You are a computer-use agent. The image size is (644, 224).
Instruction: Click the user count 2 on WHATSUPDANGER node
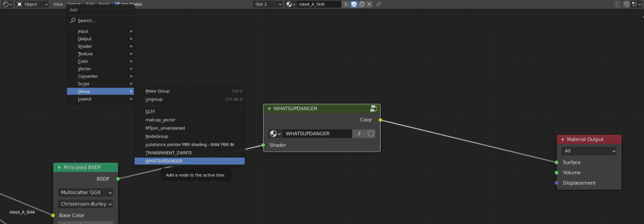(x=359, y=134)
